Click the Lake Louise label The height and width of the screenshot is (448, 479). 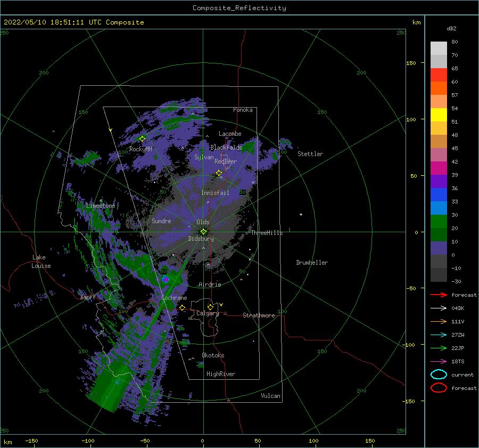click(41, 262)
